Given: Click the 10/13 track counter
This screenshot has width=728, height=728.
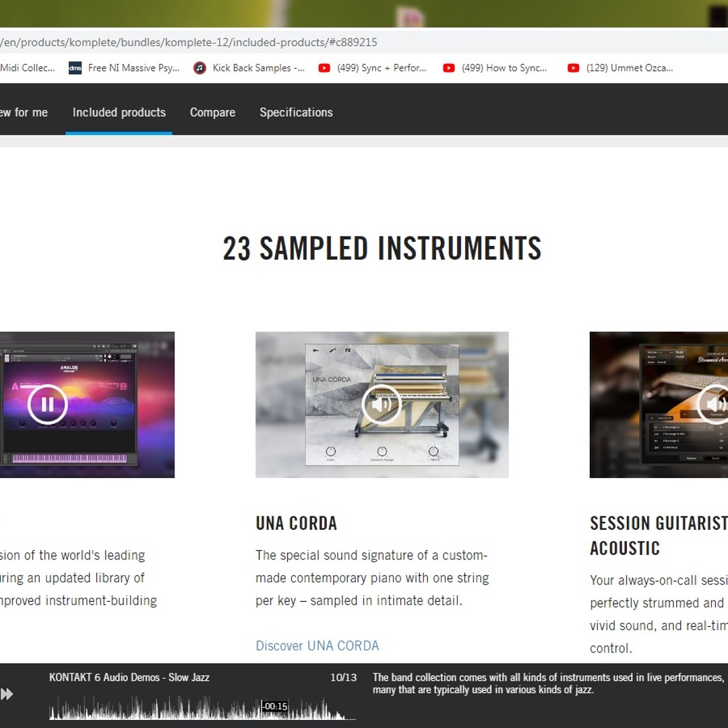Looking at the screenshot, I should coord(344,677).
